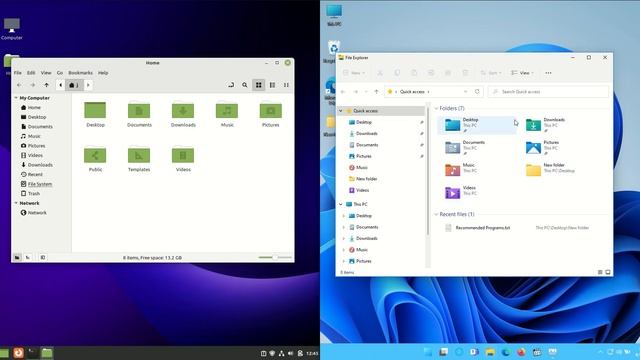Click the home path button in location bar
The width and height of the screenshot is (640, 360).
coord(74,85)
